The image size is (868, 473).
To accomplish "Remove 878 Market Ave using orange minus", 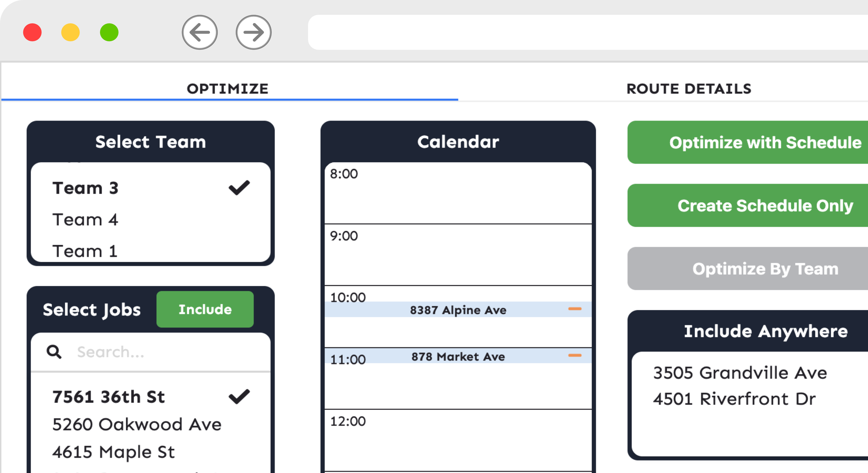I will [x=574, y=355].
